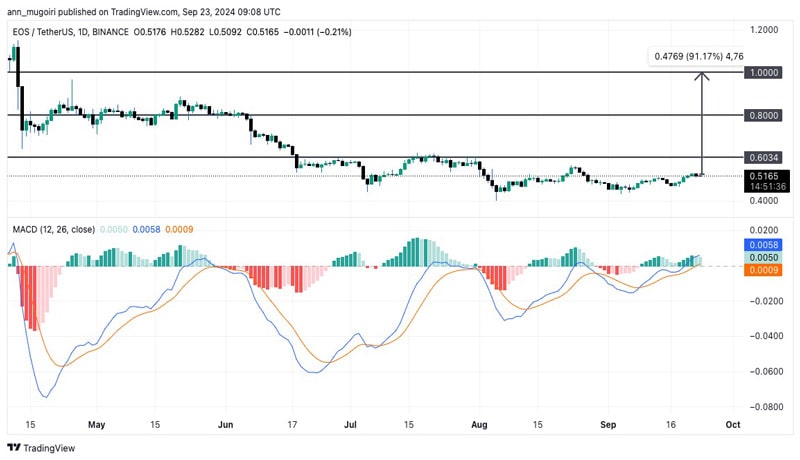Click the legend histogram value 0.0050

tap(114, 229)
